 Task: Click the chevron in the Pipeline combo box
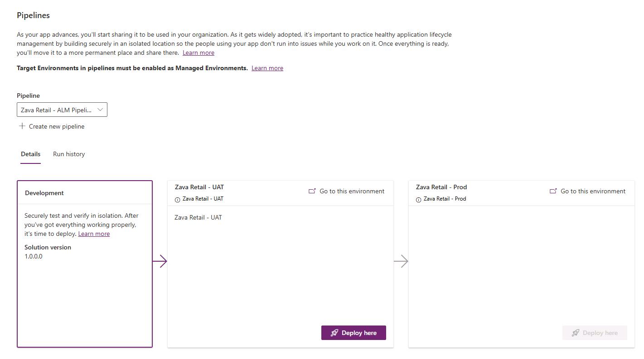point(100,110)
